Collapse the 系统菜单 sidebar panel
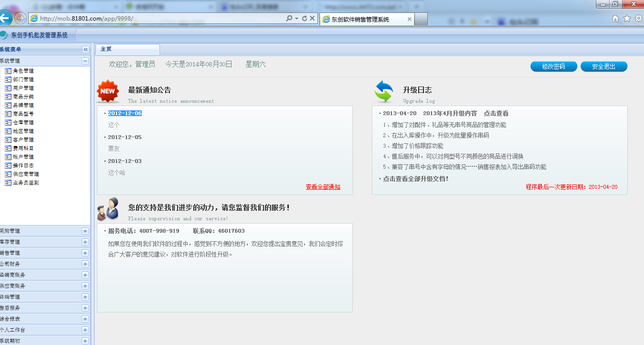Image resolution: width=644 pixels, height=345 pixels. coord(85,49)
